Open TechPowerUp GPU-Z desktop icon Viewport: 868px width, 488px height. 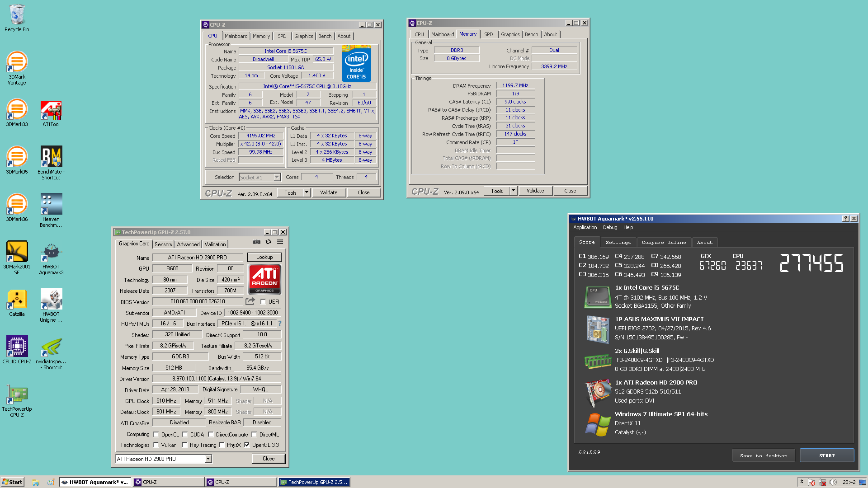[x=17, y=400]
